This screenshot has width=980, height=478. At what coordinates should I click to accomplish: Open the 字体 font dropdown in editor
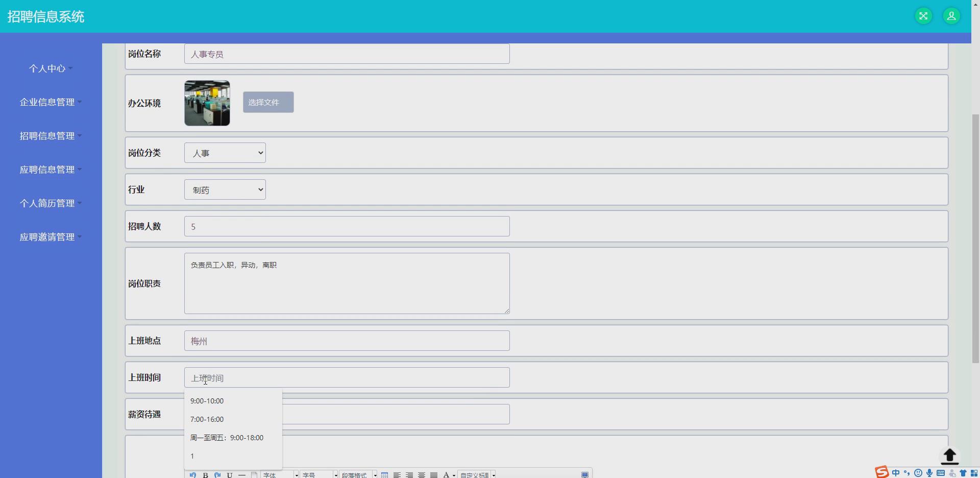[x=280, y=475]
